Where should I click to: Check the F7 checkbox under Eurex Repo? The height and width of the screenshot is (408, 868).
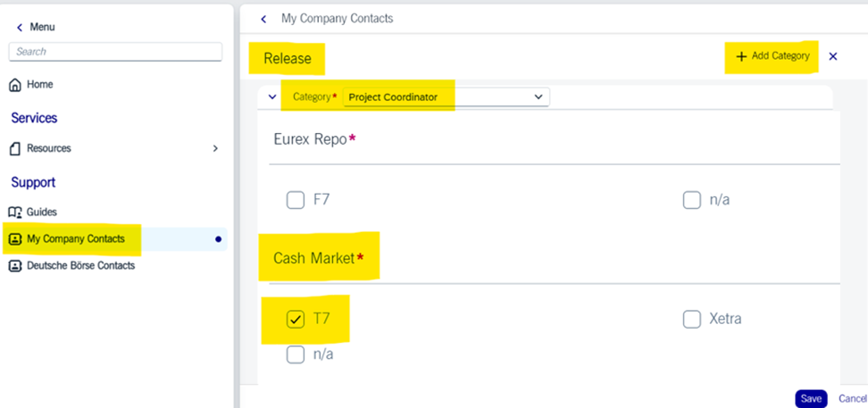[296, 200]
